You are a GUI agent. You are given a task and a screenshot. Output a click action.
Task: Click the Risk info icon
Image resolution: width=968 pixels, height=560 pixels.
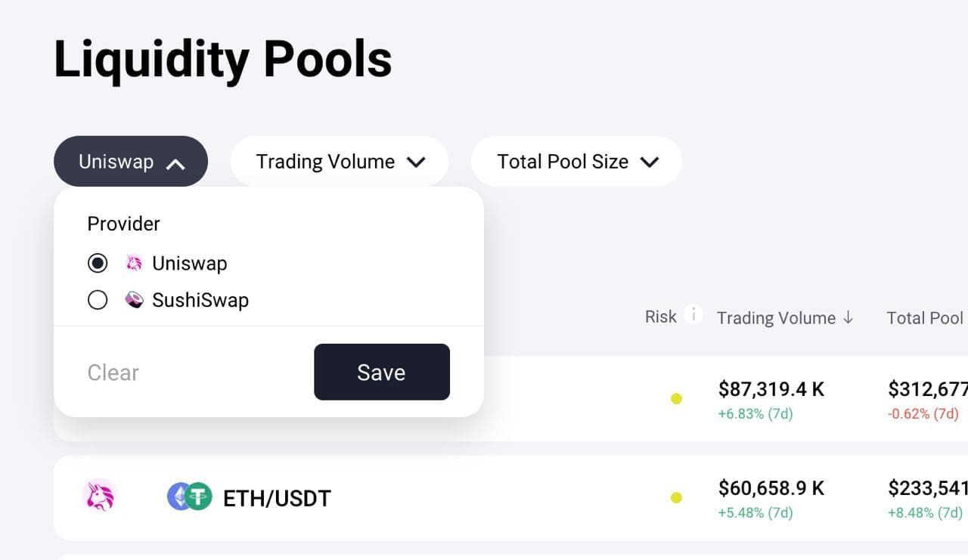(693, 314)
